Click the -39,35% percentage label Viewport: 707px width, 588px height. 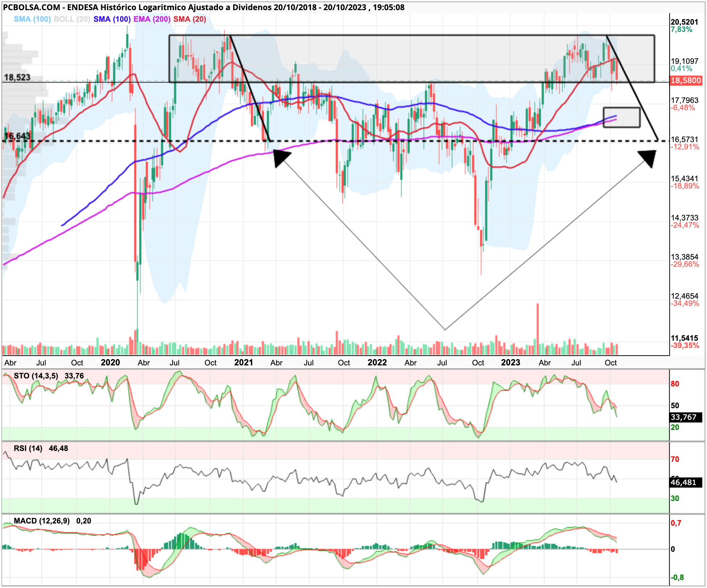point(685,345)
